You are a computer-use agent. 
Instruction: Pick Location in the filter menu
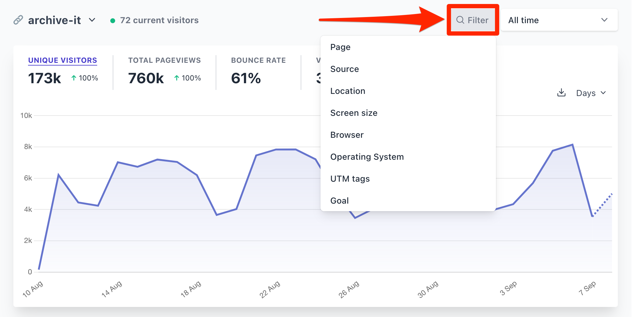click(x=348, y=91)
